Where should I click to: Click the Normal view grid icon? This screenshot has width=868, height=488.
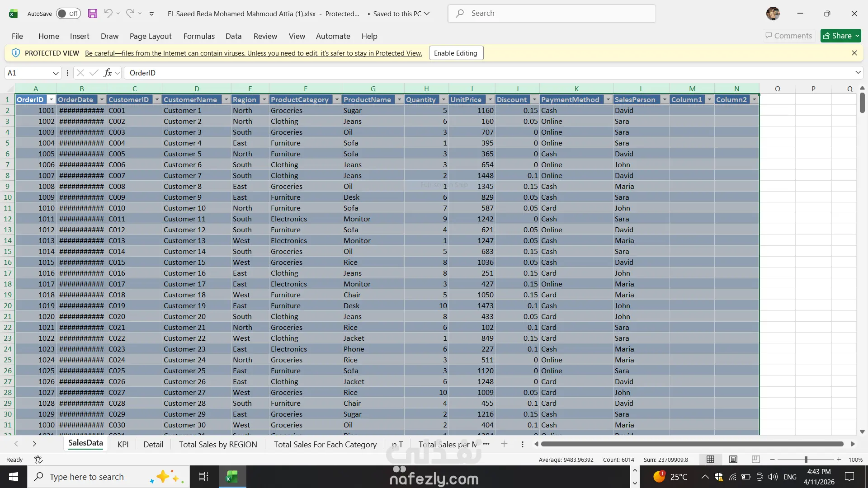(x=710, y=460)
